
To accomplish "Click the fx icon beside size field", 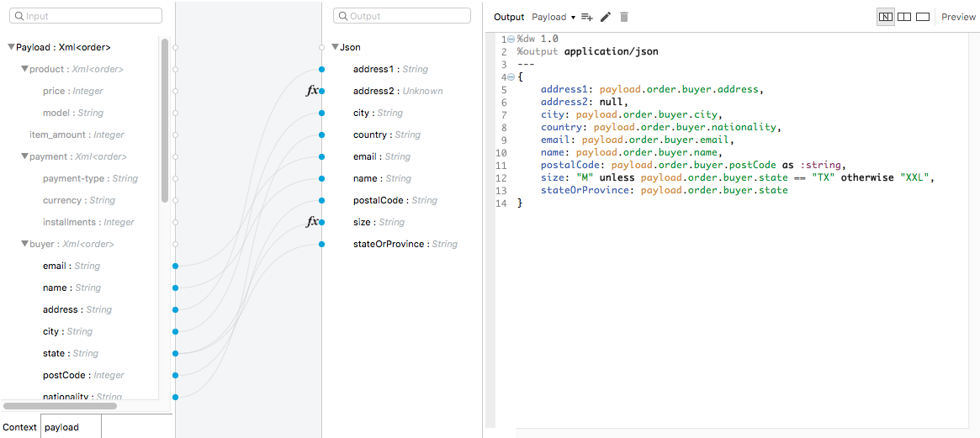I will [x=312, y=222].
